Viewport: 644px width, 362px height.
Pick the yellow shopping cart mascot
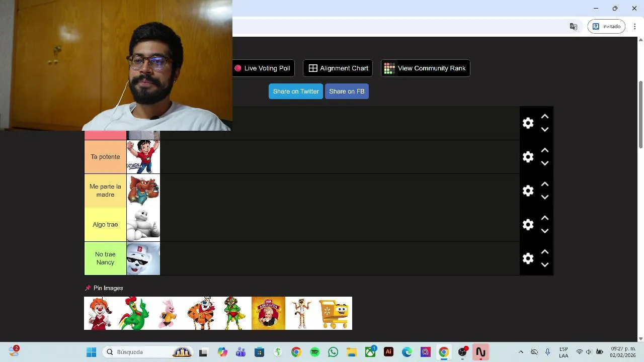336,313
